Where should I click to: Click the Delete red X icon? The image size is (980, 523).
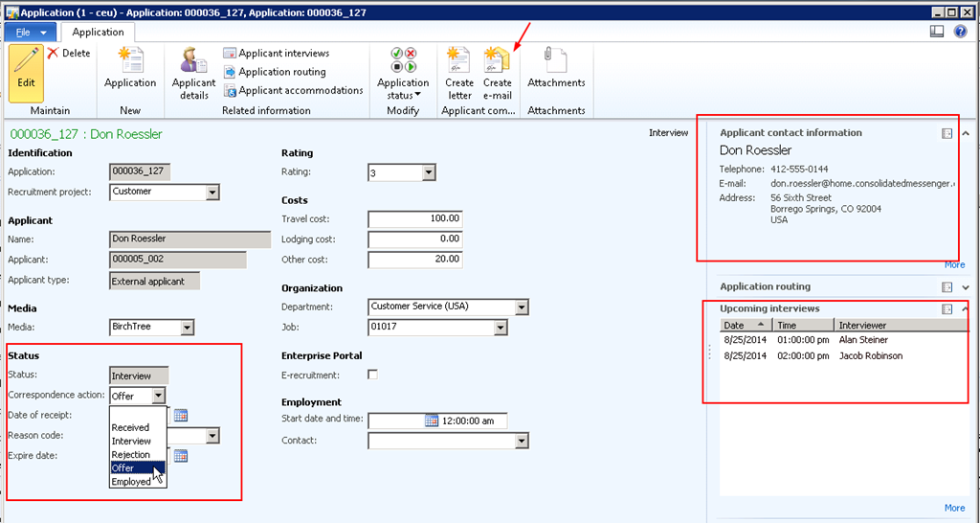pos(53,54)
